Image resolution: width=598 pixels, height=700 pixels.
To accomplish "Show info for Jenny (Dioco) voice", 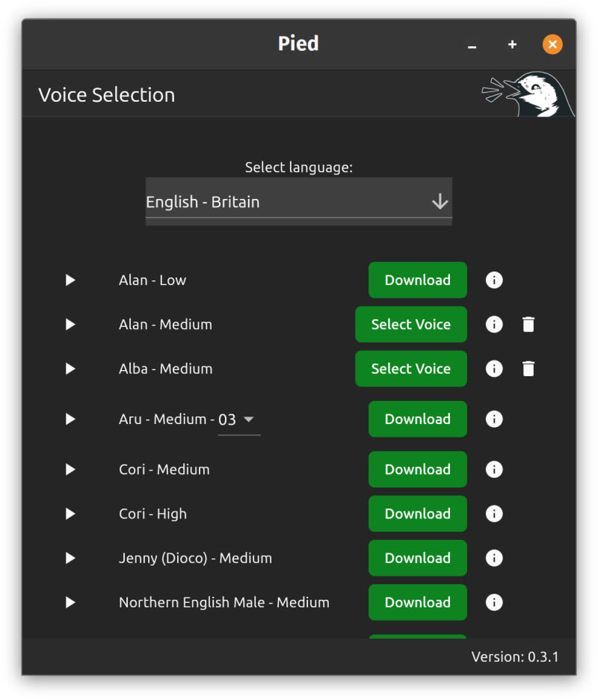I will [494, 559].
